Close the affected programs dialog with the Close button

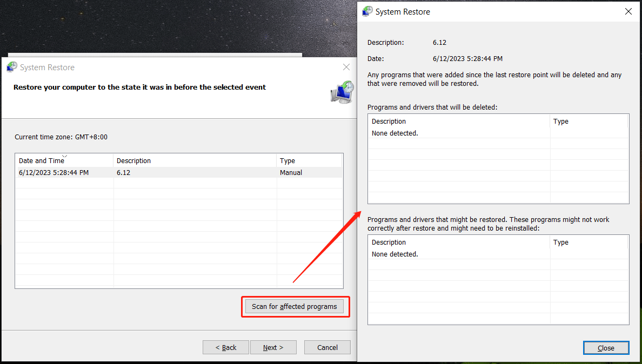coord(606,348)
